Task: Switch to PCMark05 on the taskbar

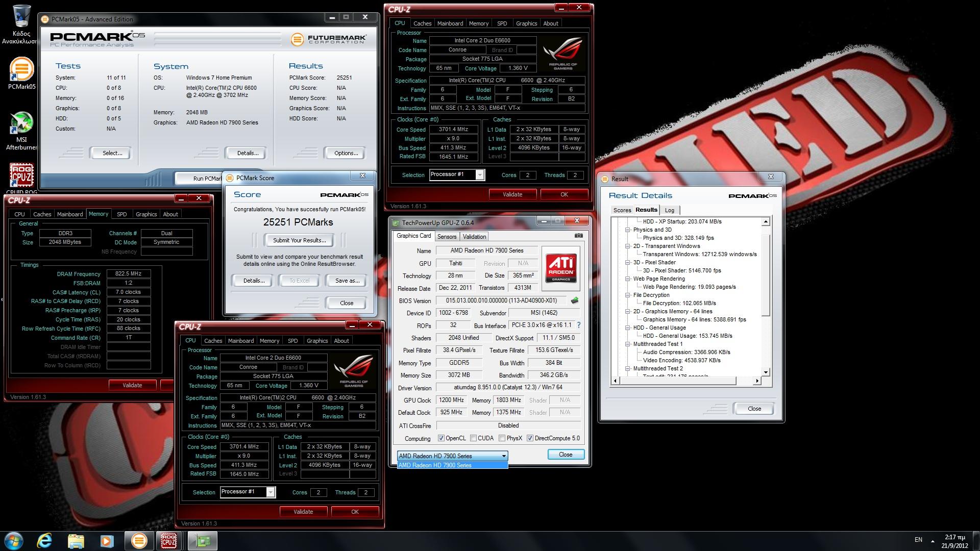Action: [x=139, y=540]
